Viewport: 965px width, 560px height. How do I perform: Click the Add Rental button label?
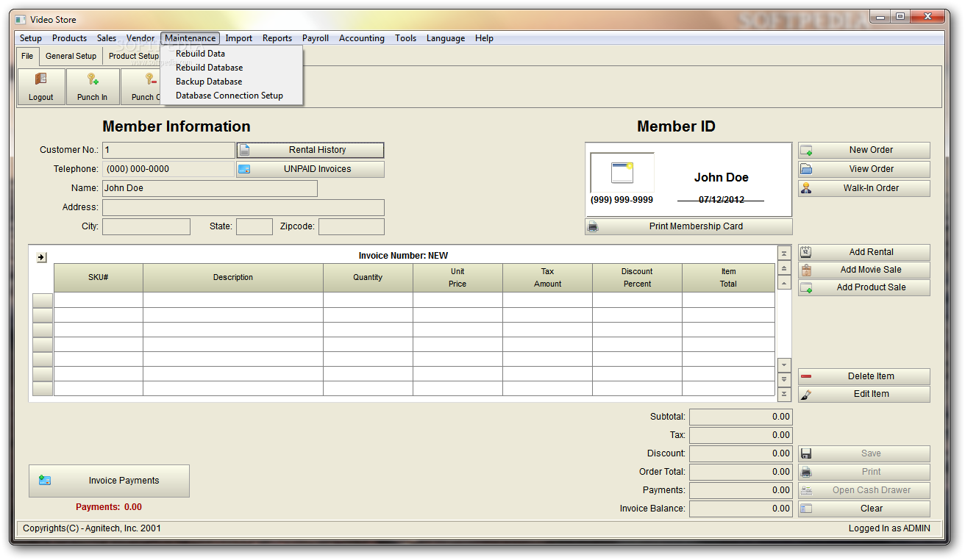point(871,252)
